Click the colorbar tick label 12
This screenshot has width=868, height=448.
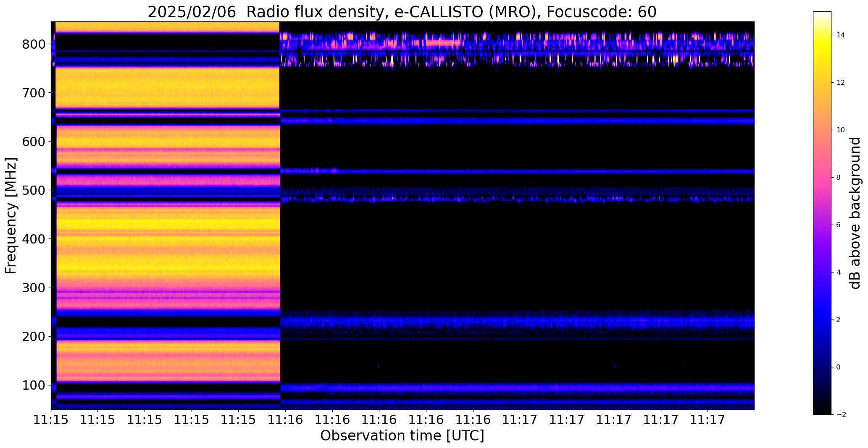841,82
